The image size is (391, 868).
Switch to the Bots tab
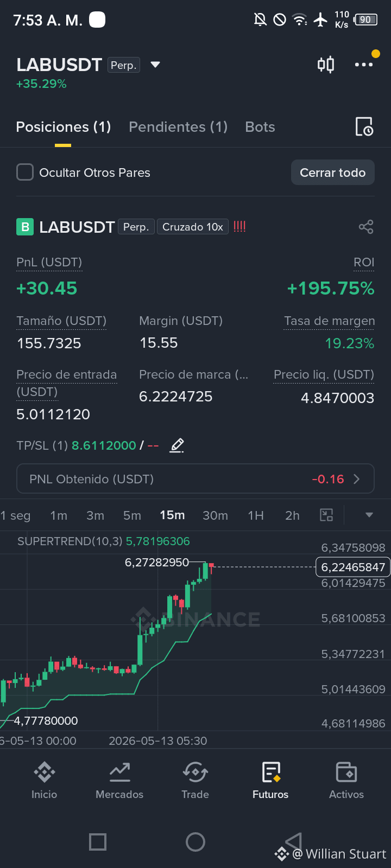pos(260,127)
